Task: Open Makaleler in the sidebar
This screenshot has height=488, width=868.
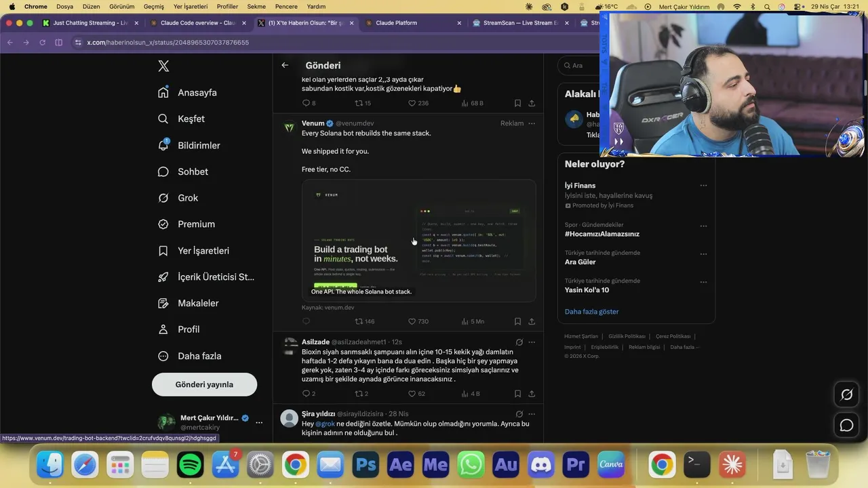Action: click(189, 303)
